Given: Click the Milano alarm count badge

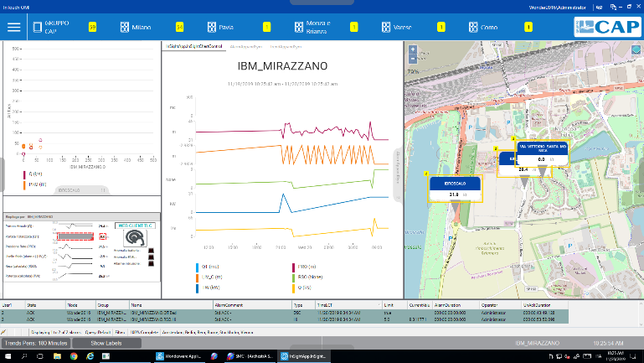Looking at the screenshot, I should 179,27.
